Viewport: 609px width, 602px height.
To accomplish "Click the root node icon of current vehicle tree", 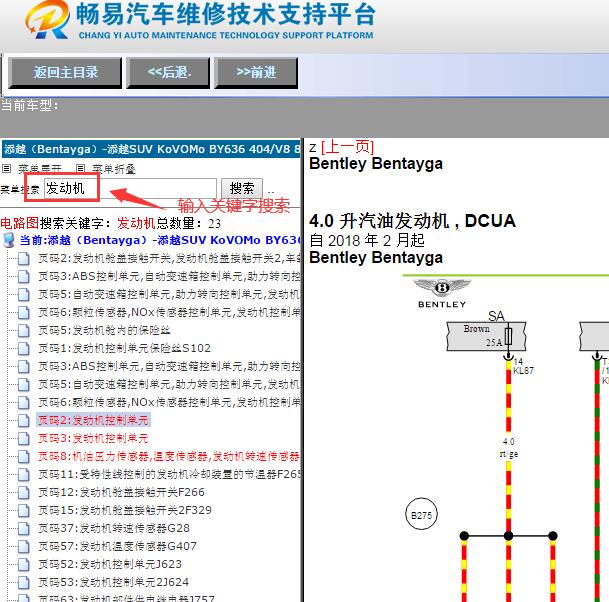I will [9, 240].
